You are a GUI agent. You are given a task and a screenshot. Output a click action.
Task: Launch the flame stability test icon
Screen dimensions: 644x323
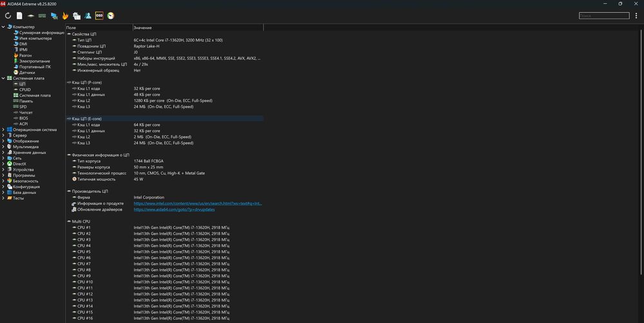65,15
